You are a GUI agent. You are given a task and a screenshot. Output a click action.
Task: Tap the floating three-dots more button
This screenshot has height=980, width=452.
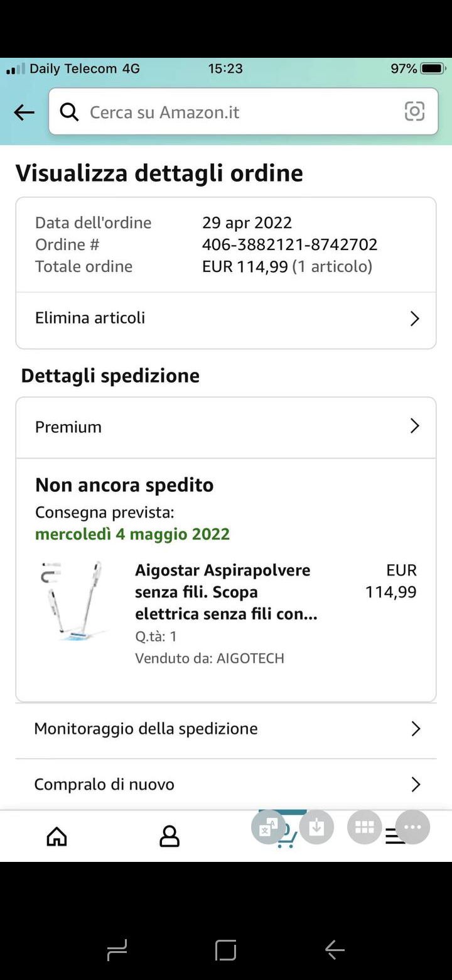click(x=412, y=827)
